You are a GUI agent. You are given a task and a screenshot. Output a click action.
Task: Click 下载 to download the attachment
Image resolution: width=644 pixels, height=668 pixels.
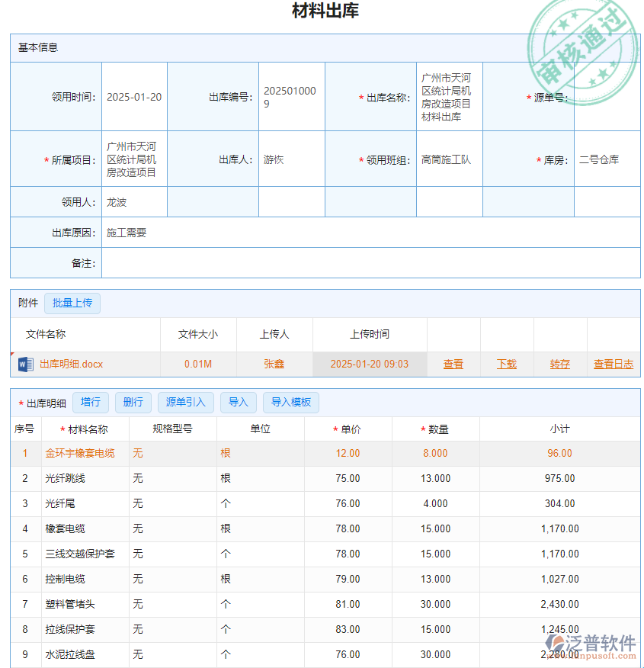pyautogui.click(x=506, y=364)
